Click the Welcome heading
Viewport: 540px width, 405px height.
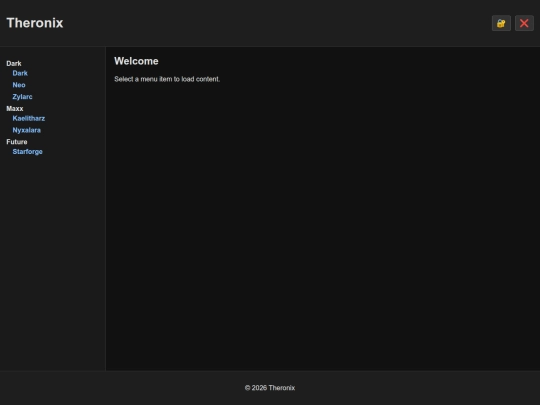(136, 61)
